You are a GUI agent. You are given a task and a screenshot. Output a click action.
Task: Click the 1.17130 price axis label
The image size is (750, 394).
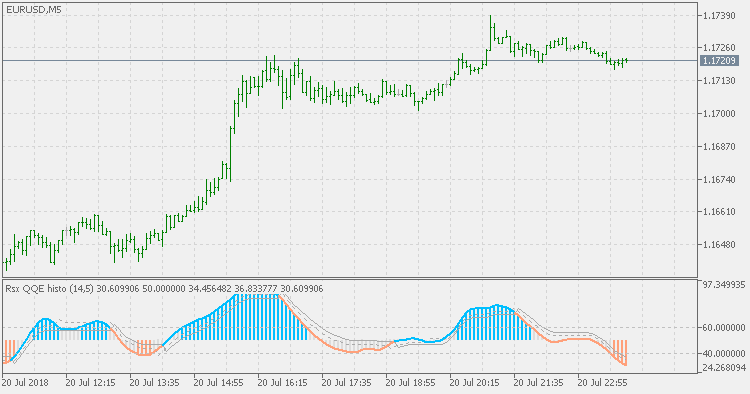(719, 81)
